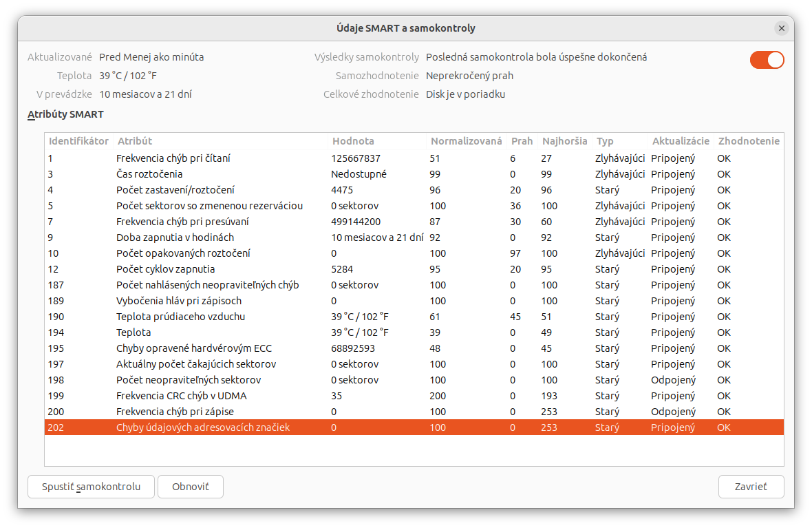Select the Počet cyklov zapnutia row

coord(165,269)
